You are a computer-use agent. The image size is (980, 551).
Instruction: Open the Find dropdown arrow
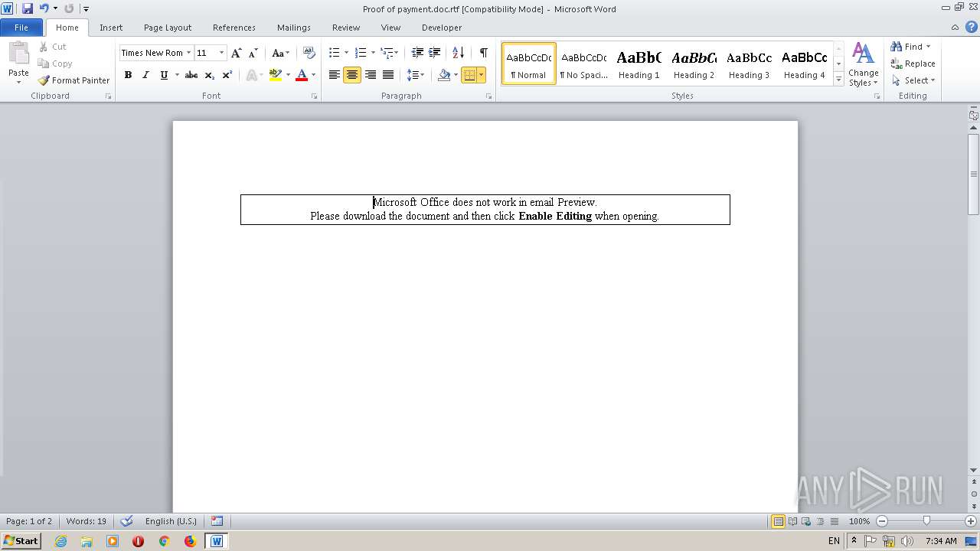click(929, 47)
